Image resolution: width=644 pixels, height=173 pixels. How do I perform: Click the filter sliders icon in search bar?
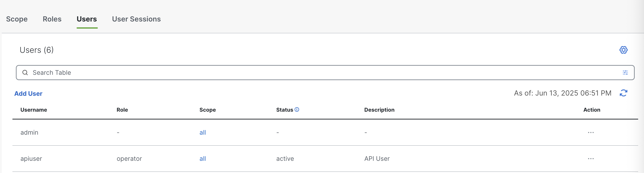pos(625,73)
